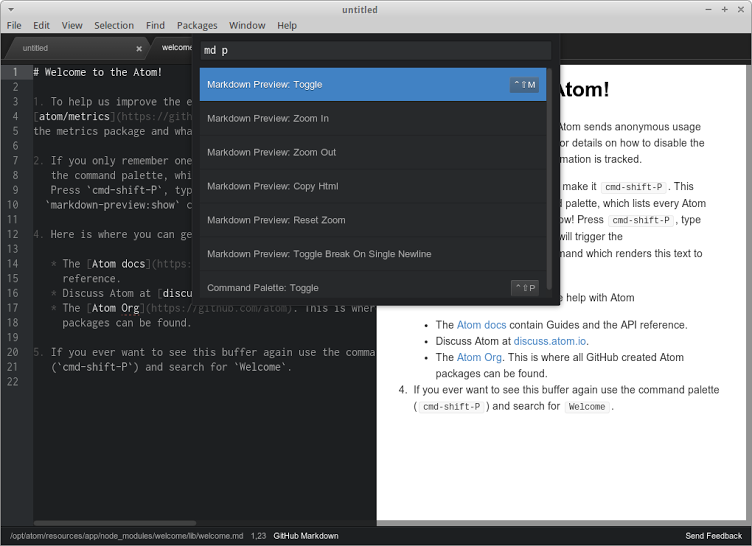Click line number 22 in the gutter
Viewport: 752px width, 546px height.
pyautogui.click(x=12, y=382)
